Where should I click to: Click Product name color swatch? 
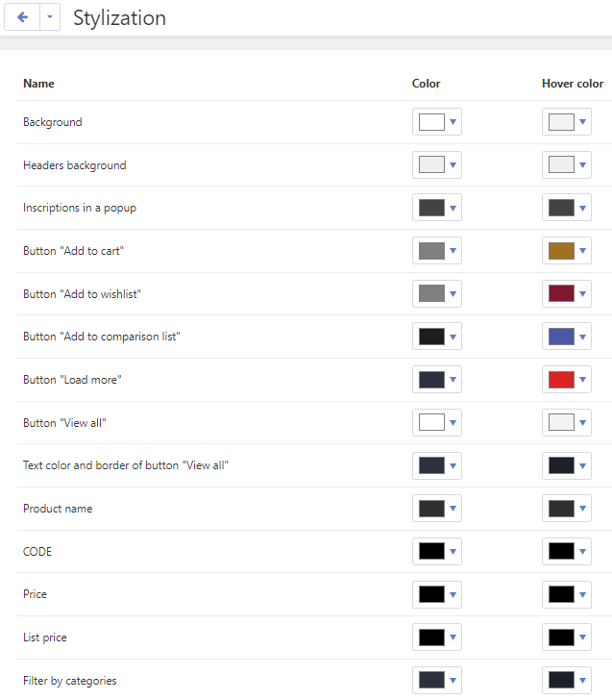coord(431,509)
